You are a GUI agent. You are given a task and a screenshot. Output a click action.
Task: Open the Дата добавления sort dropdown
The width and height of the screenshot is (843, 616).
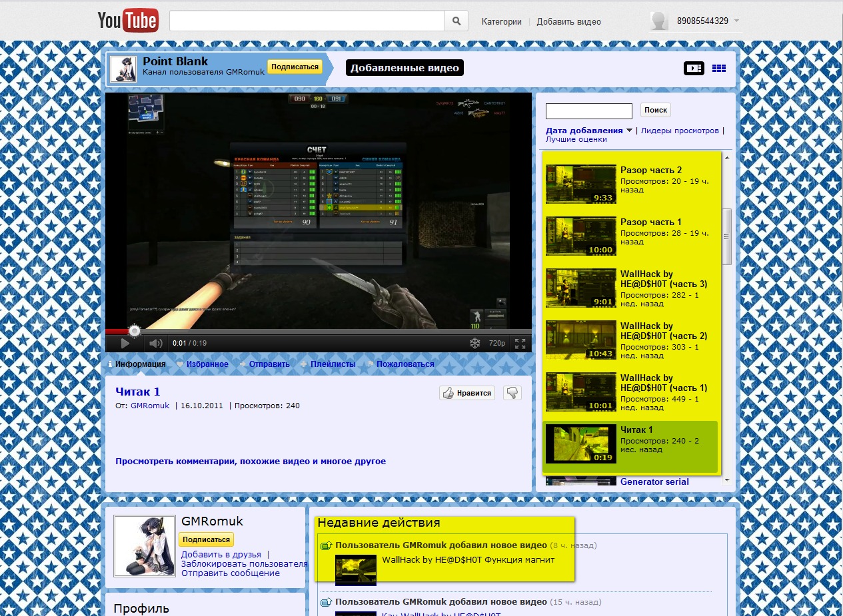click(x=588, y=131)
